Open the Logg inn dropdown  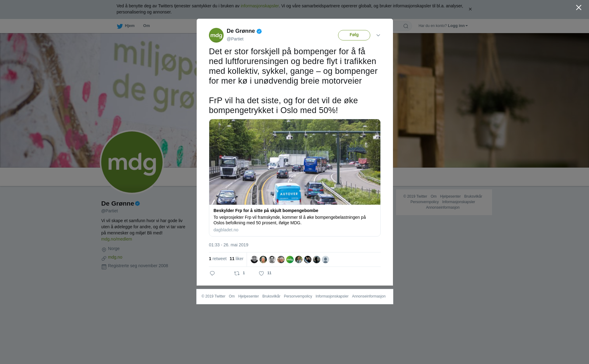[x=458, y=26]
